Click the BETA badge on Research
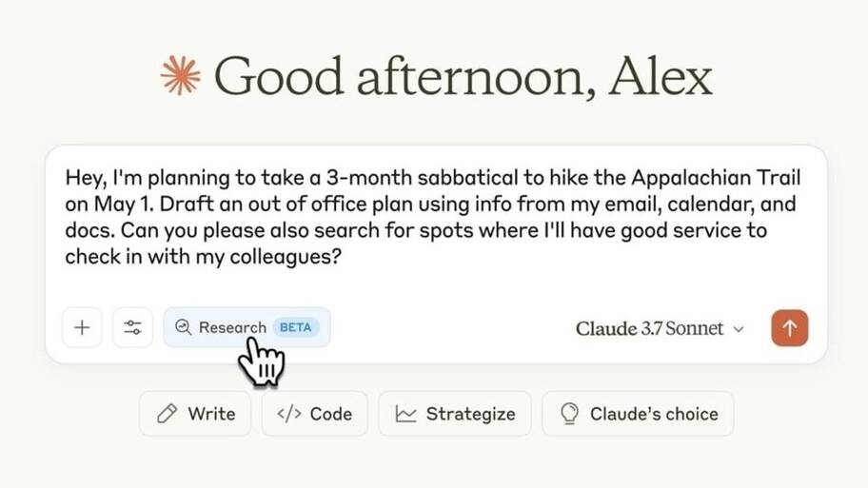The width and height of the screenshot is (868, 488). (296, 327)
